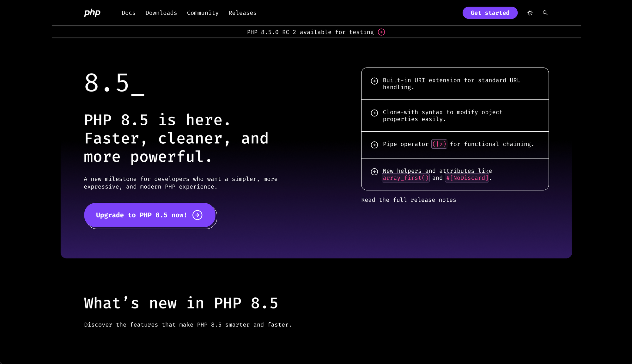Click the php logo in header

[92, 13]
